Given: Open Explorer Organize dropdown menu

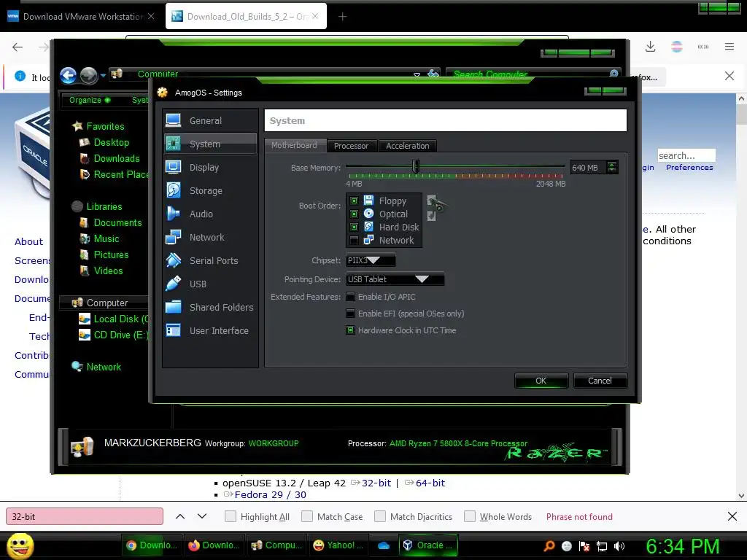Looking at the screenshot, I should click(90, 100).
